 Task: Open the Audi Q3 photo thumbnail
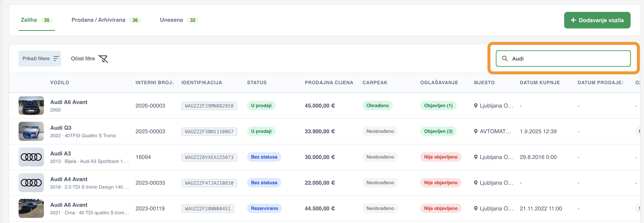click(x=31, y=131)
